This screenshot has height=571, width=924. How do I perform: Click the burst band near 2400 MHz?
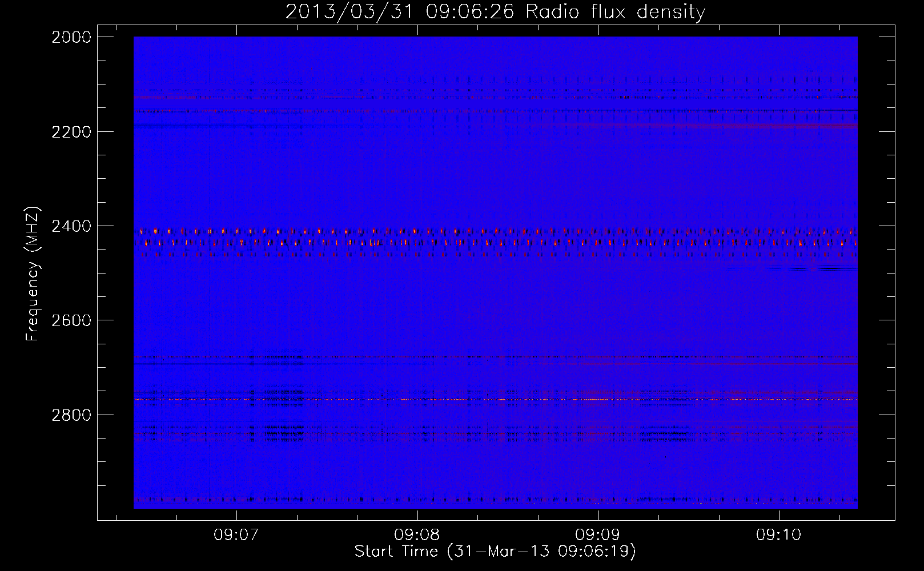496,242
